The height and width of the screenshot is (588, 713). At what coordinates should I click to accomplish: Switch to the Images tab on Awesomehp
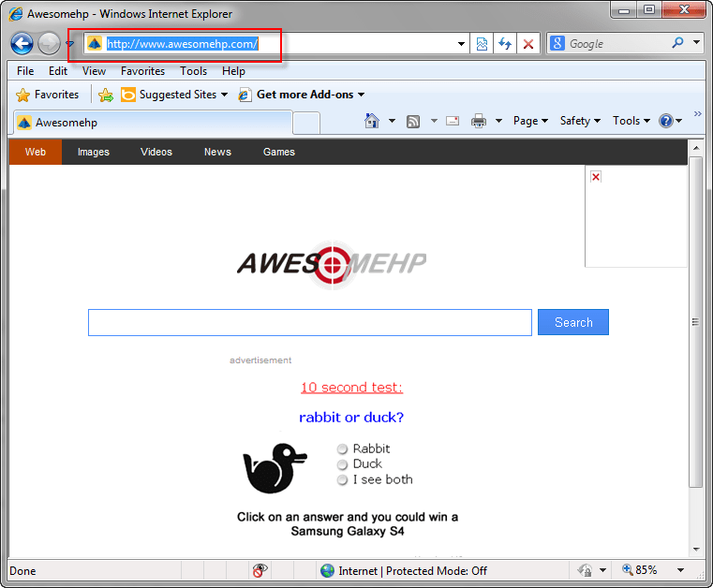point(94,152)
